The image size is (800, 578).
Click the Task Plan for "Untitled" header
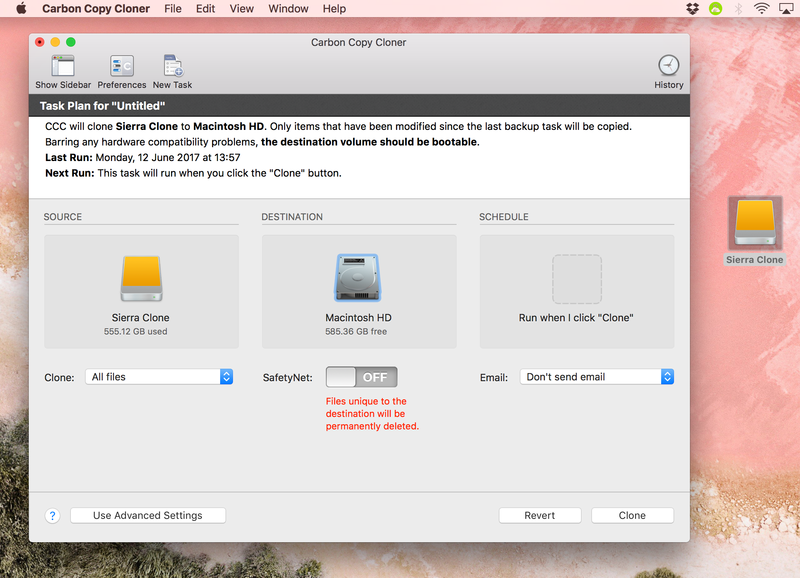coord(103,106)
